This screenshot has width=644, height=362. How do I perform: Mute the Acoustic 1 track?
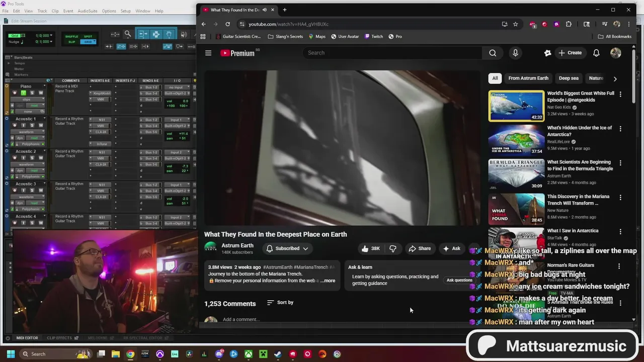point(41,125)
